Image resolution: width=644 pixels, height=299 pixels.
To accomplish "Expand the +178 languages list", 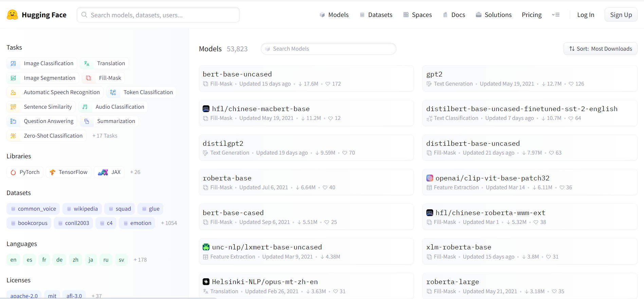I will 140,260.
